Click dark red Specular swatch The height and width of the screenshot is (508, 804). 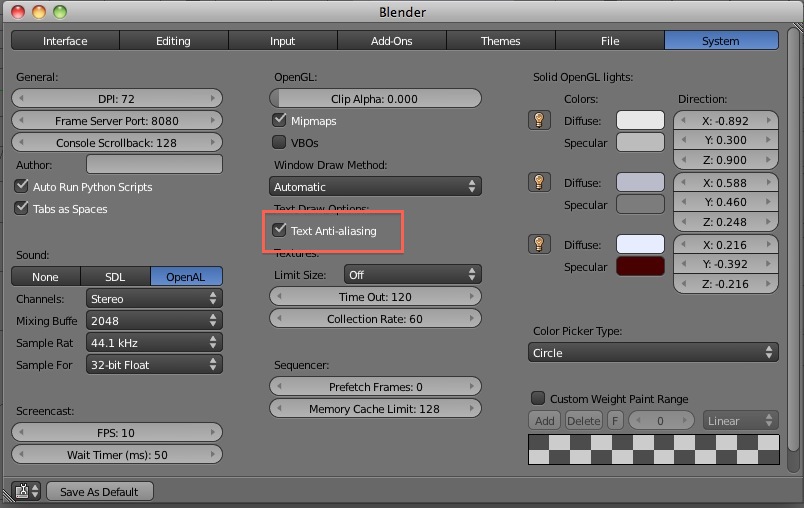tap(640, 266)
